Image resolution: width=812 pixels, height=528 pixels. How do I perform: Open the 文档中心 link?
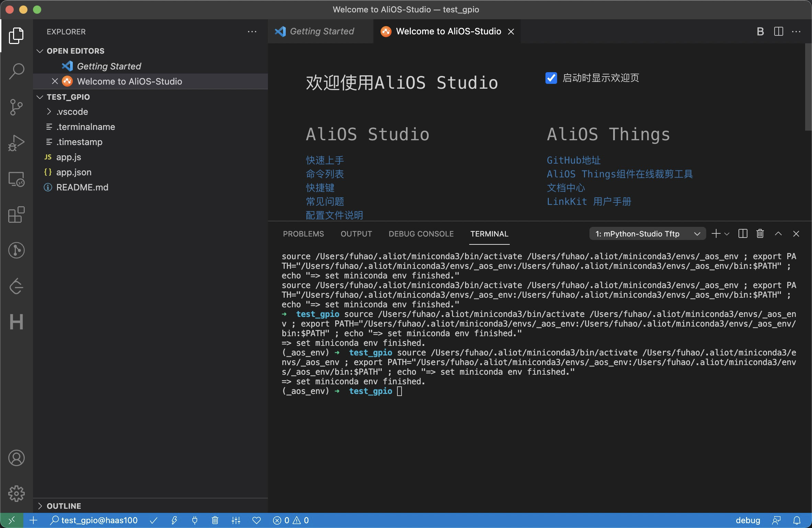point(566,188)
